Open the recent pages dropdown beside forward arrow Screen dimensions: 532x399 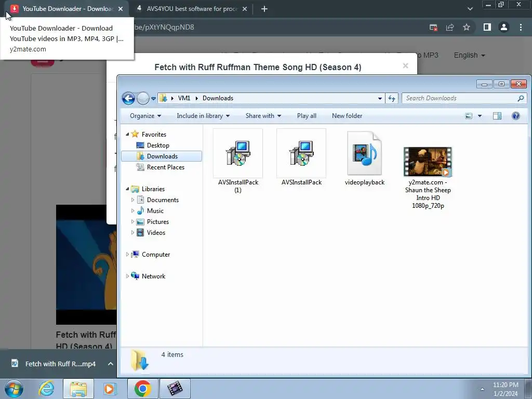click(x=153, y=99)
